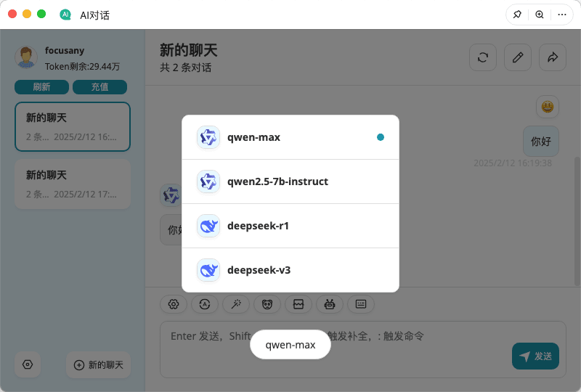This screenshot has height=392, width=581.
Task: Open the more options ellipsis menu
Action: pyautogui.click(x=561, y=15)
